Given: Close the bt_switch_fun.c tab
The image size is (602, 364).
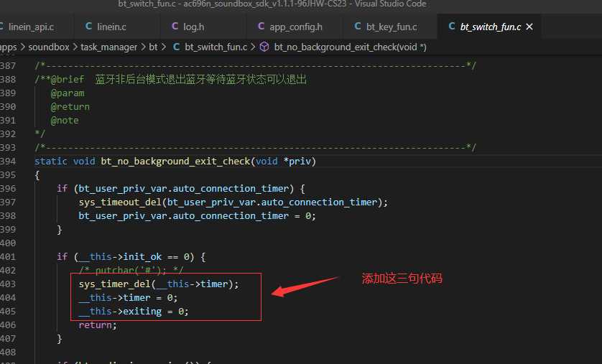Looking at the screenshot, I should 529,27.
